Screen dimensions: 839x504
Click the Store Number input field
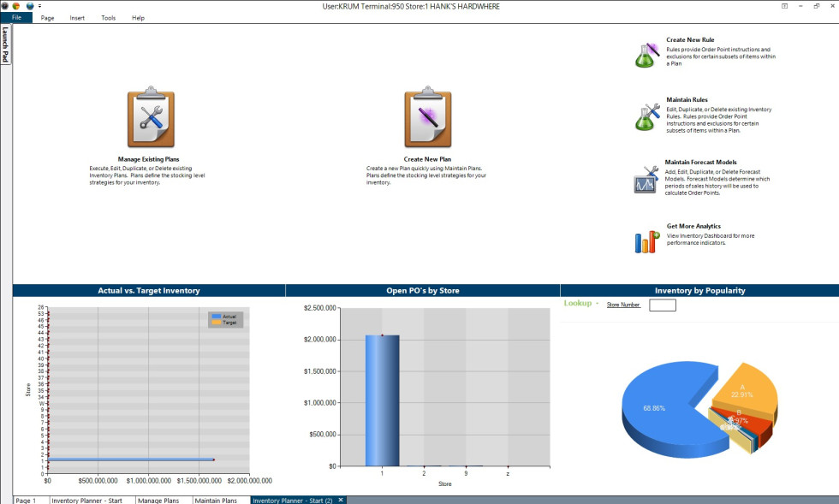pos(663,305)
